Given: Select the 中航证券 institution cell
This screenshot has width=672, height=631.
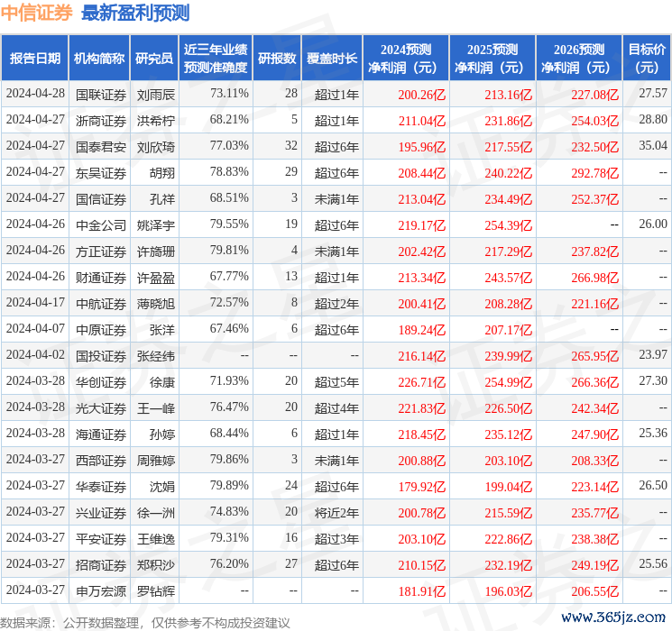Looking at the screenshot, I should click(101, 304).
